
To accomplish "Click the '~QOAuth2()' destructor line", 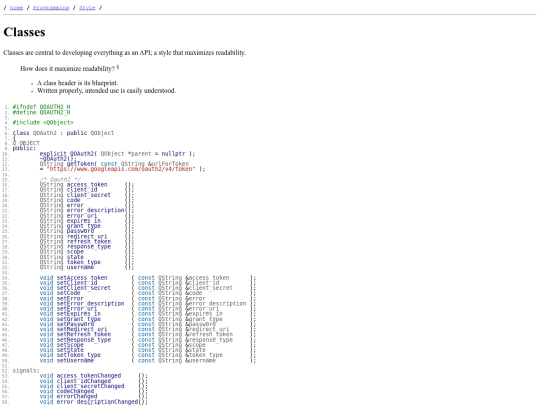I will (57, 158).
